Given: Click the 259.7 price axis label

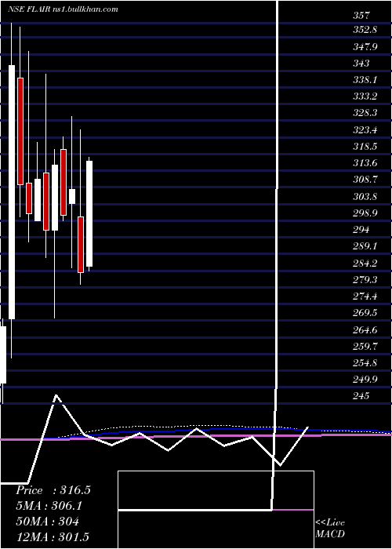Looking at the screenshot, I should tap(365, 346).
